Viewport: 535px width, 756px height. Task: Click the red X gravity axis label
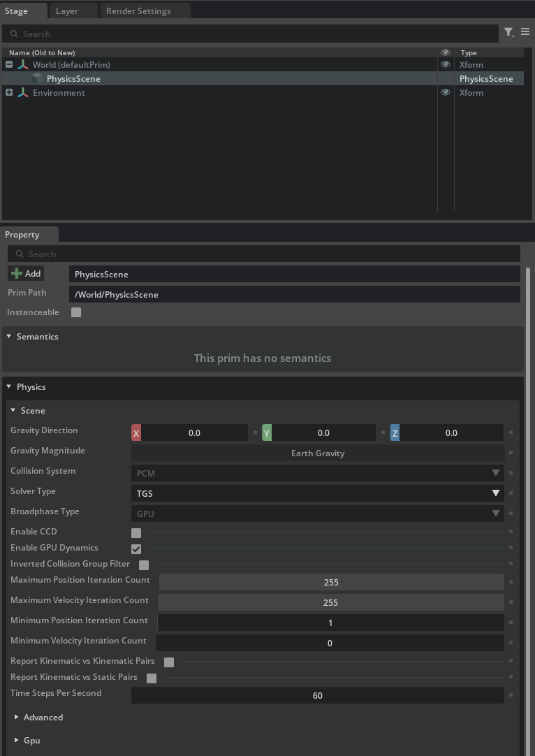click(x=136, y=433)
